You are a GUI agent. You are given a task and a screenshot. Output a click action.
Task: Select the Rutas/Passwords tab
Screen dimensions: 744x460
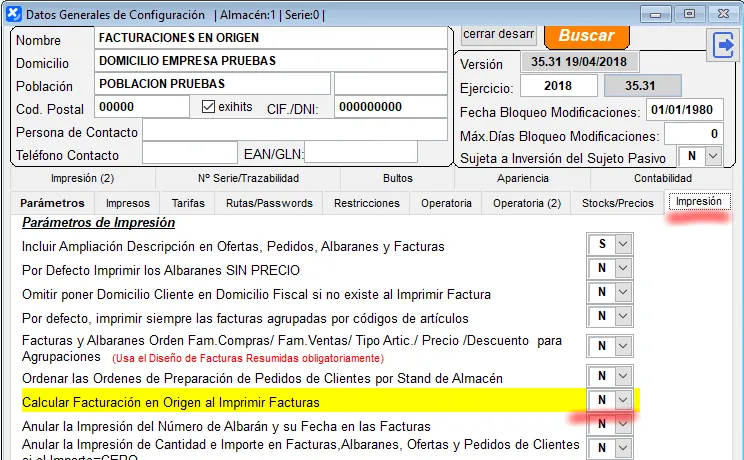[x=268, y=203]
